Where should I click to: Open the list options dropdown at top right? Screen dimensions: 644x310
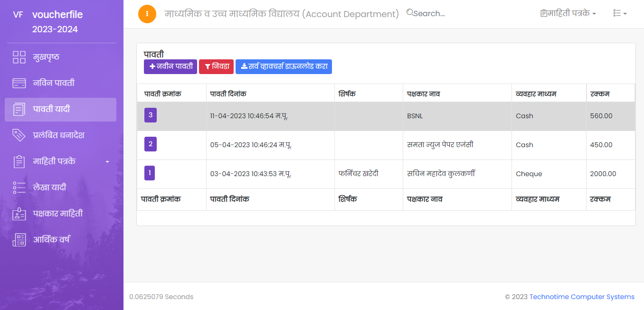click(x=619, y=14)
